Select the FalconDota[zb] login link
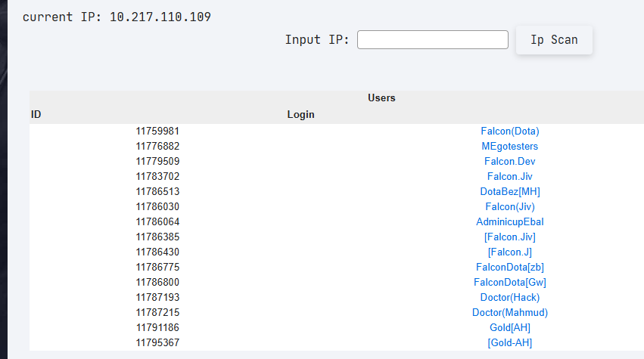The height and width of the screenshot is (359, 644). pyautogui.click(x=509, y=267)
